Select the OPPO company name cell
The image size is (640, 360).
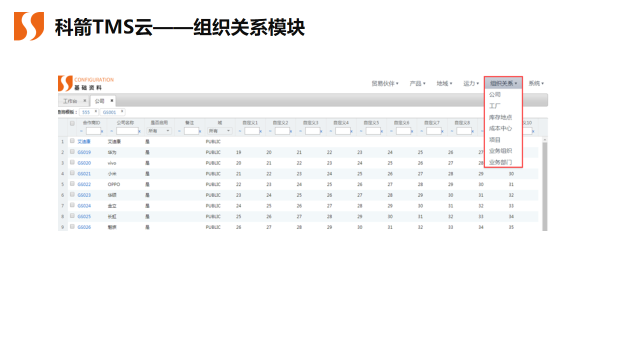[114, 184]
